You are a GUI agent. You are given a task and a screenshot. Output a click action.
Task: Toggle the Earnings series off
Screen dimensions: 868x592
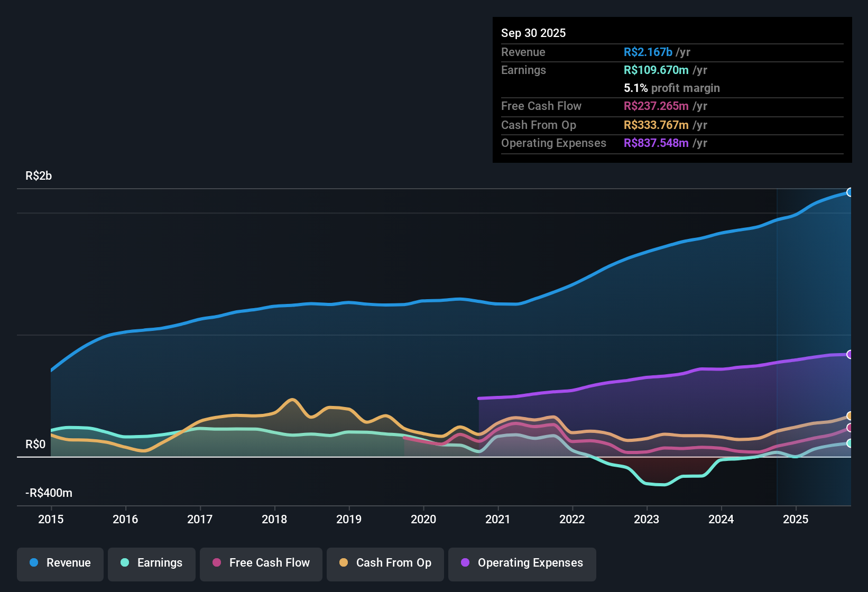[151, 563]
